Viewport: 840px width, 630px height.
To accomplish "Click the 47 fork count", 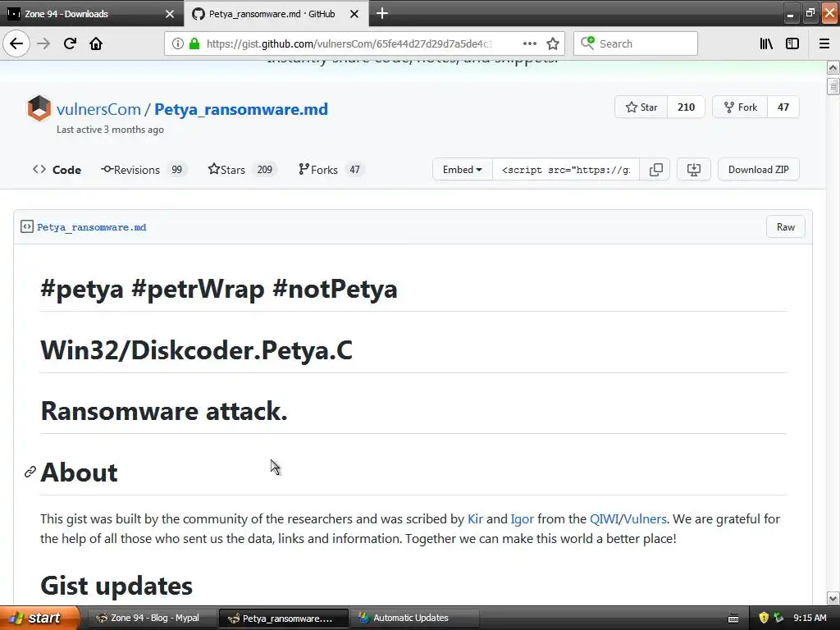I will pyautogui.click(x=783, y=107).
